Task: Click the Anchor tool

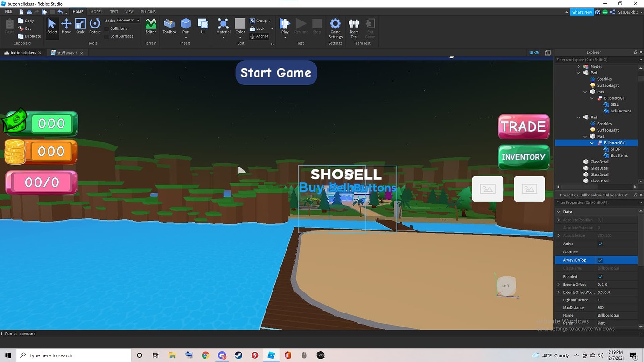Action: click(x=259, y=36)
